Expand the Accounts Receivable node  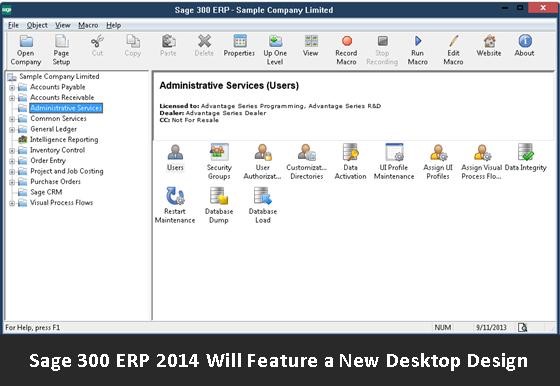click(12, 98)
